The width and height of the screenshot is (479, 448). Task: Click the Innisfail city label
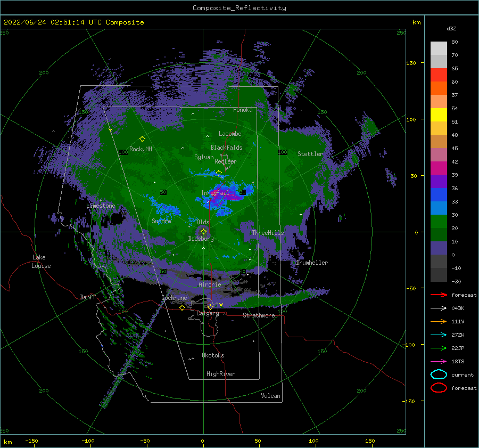pos(215,193)
